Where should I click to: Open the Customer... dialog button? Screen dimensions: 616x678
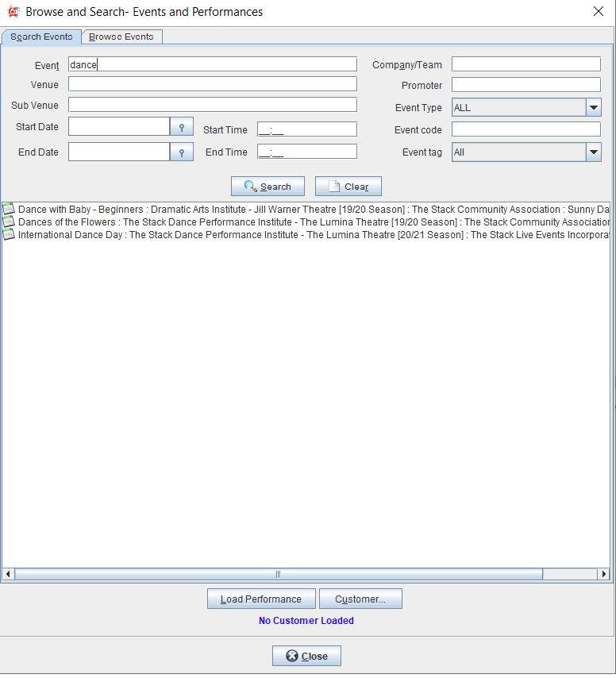[x=360, y=599]
